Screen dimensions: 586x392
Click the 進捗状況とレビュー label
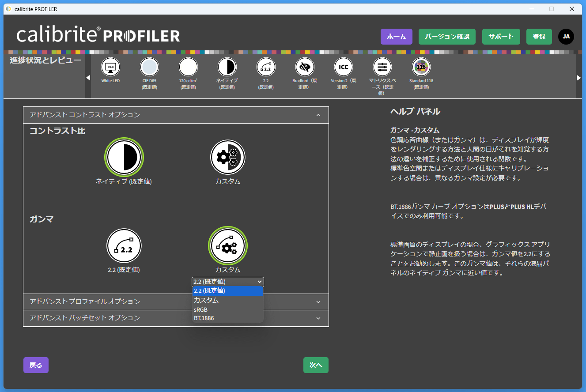coord(45,60)
